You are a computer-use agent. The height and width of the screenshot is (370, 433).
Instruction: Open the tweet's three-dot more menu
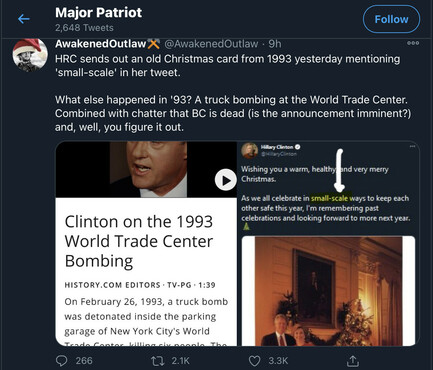413,43
